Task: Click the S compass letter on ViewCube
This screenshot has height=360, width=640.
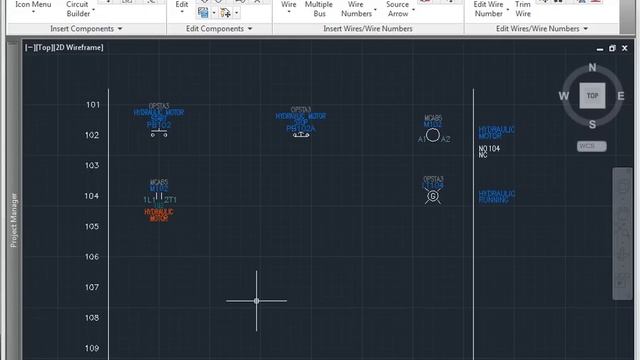Action: point(592,124)
